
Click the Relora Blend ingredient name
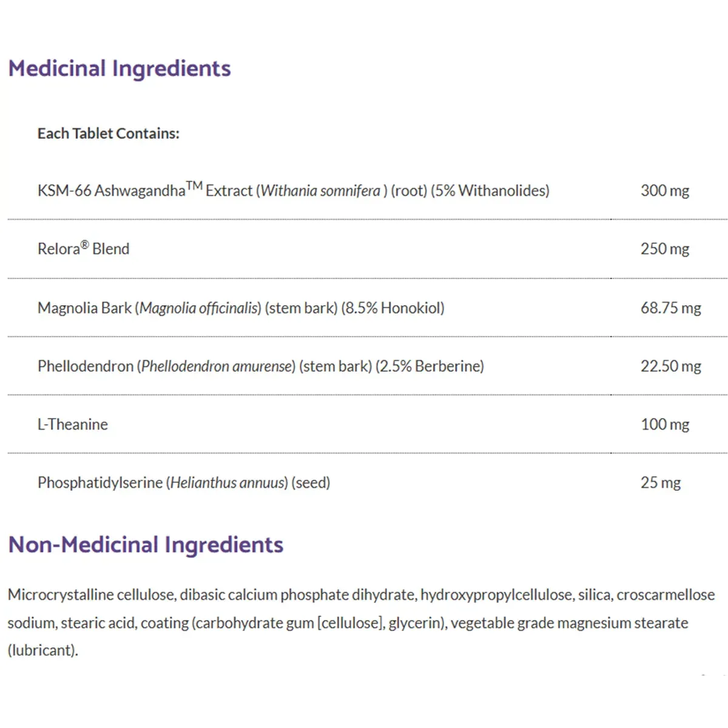[84, 249]
